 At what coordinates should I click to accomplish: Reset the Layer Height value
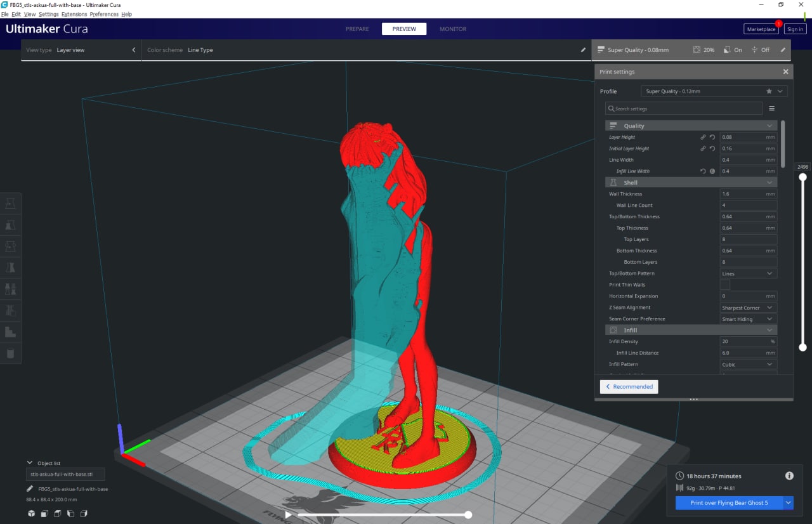712,137
